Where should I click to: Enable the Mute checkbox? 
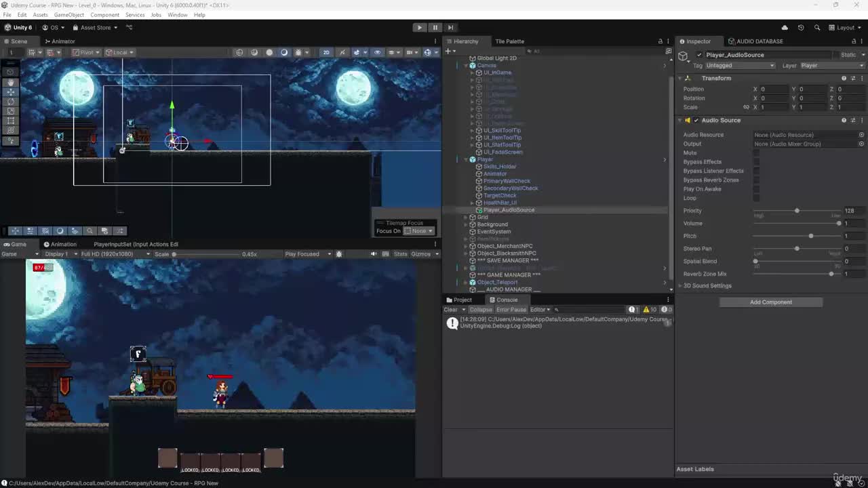(x=756, y=153)
